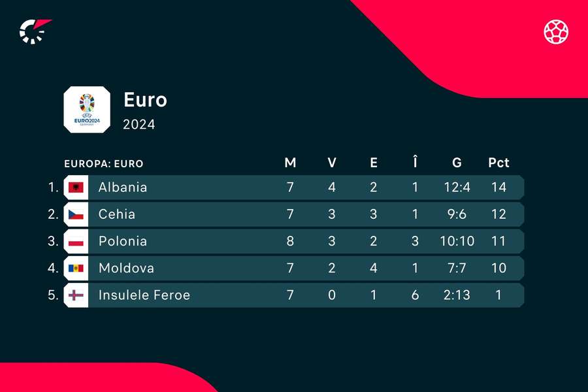The height and width of the screenshot is (392, 588).
Task: Click the G goals column header
Action: [457, 163]
